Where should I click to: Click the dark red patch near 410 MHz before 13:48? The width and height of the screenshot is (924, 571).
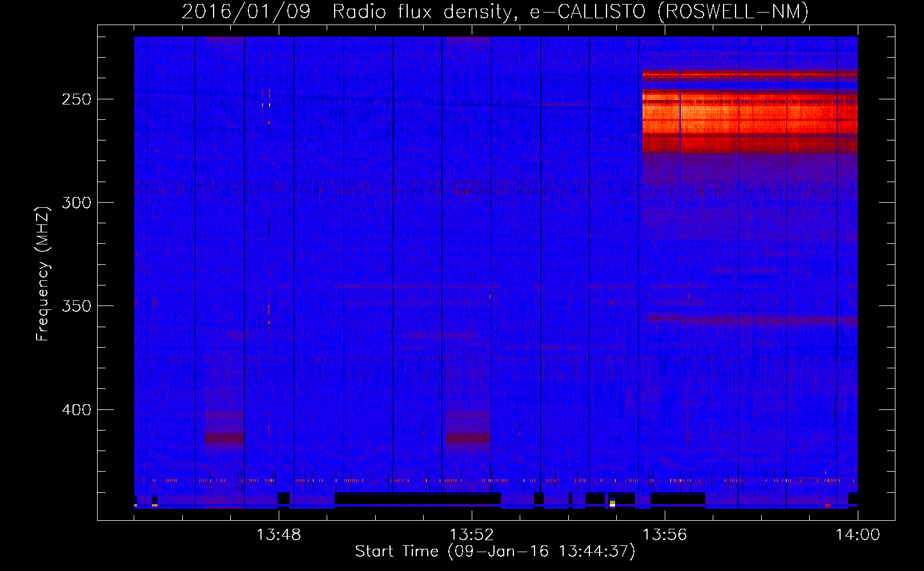pos(224,438)
